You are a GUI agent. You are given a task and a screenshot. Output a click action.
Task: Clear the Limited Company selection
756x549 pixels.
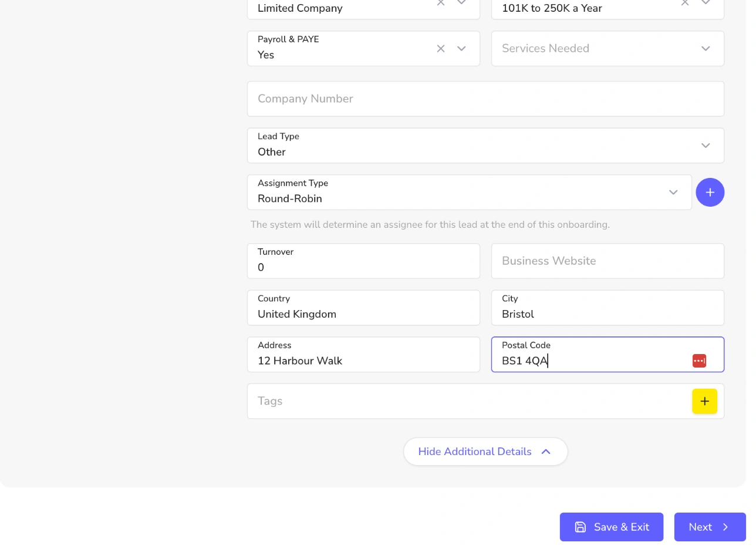(441, 3)
